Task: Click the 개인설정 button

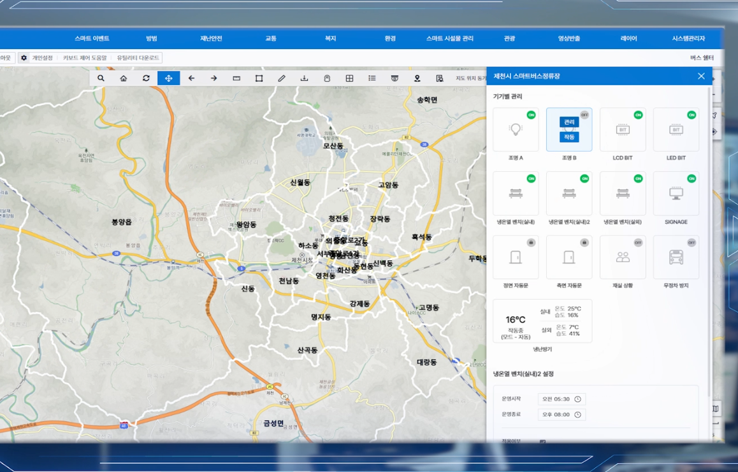Action: pos(42,58)
